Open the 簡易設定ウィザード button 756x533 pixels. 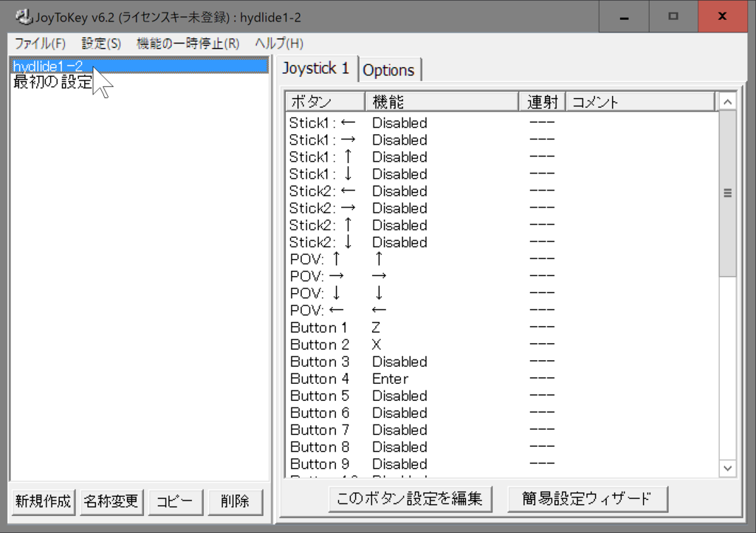587,498
